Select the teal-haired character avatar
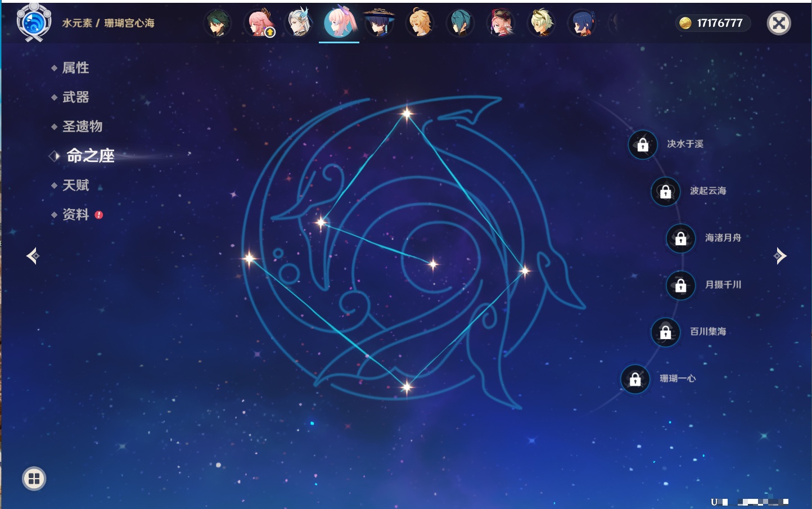Image resolution: width=812 pixels, height=509 pixels. pyautogui.click(x=461, y=23)
